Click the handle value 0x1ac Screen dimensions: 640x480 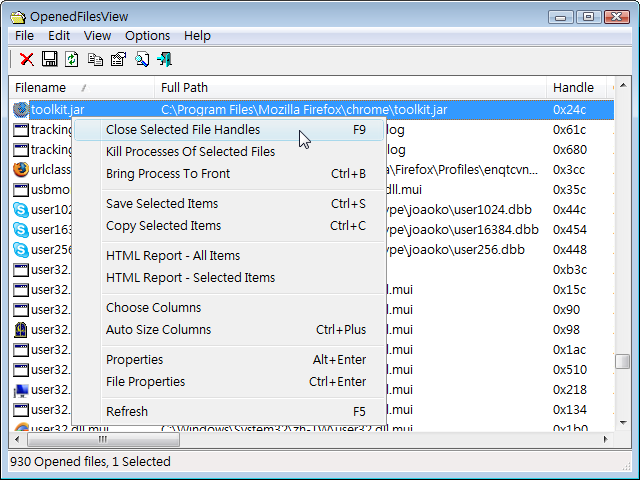click(x=569, y=349)
